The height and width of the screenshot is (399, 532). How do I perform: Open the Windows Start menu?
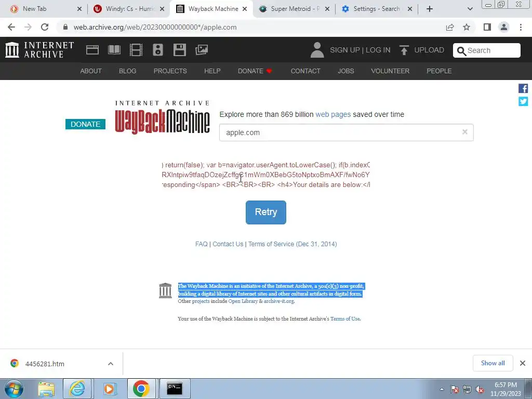[14, 389]
